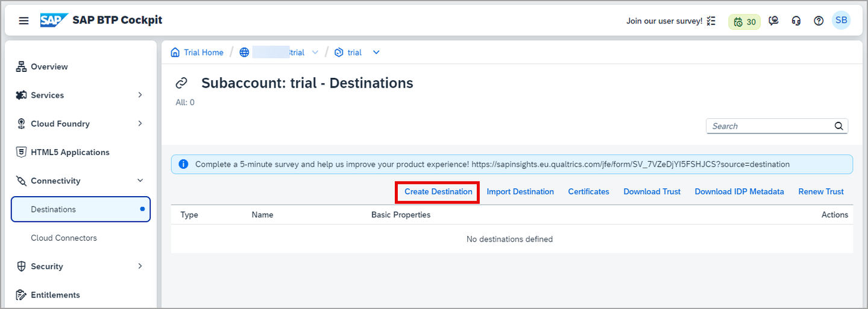This screenshot has width=868, height=309.
Task: Click the search magnifier icon
Action: 838,126
